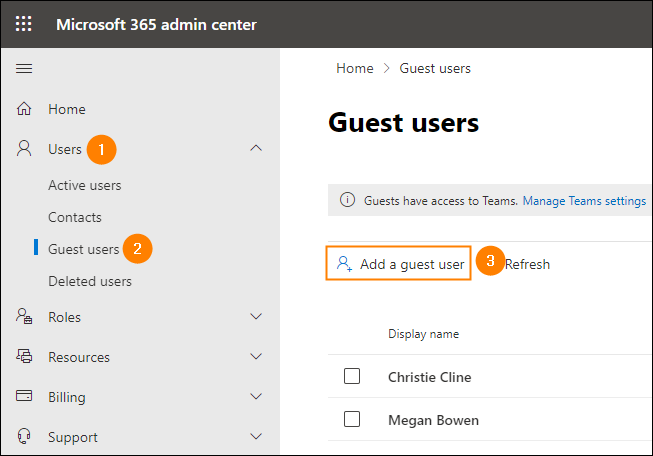653x456 pixels.
Task: Click the Support headset icon
Action: pyautogui.click(x=24, y=436)
